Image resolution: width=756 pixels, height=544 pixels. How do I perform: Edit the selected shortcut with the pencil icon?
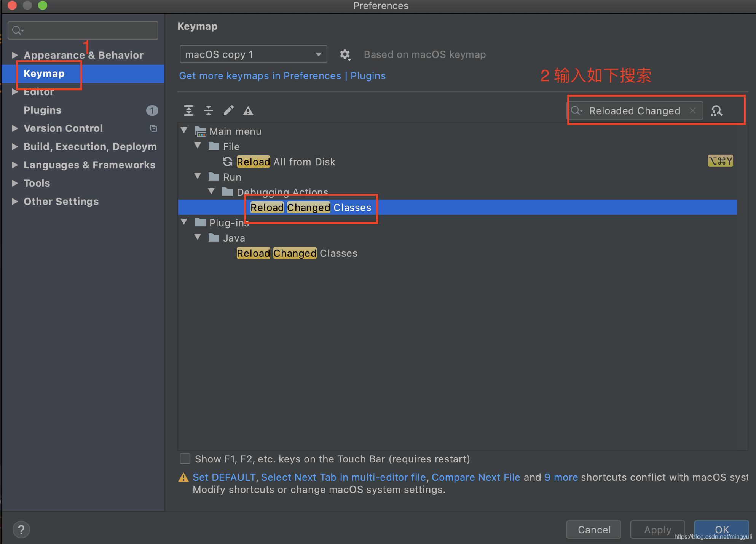228,110
